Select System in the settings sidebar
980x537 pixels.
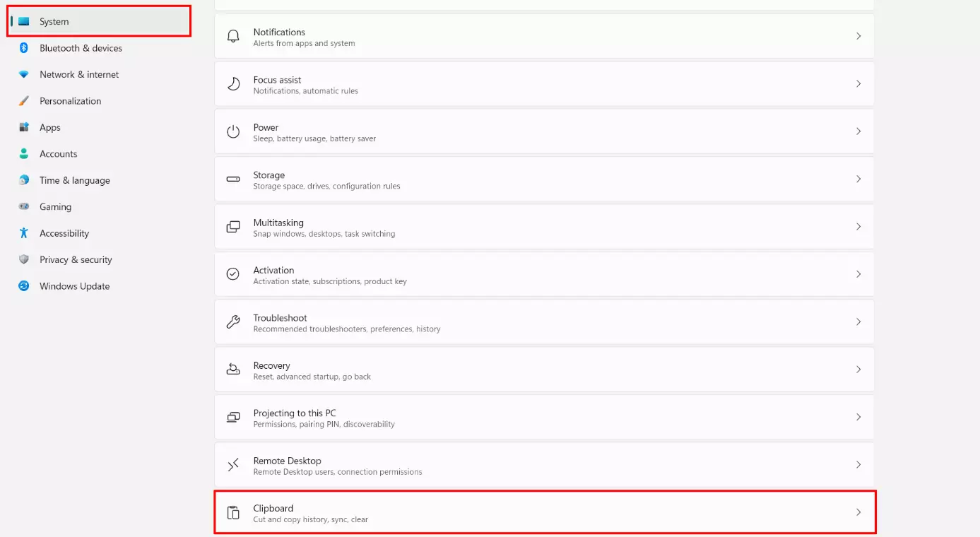click(x=100, y=22)
